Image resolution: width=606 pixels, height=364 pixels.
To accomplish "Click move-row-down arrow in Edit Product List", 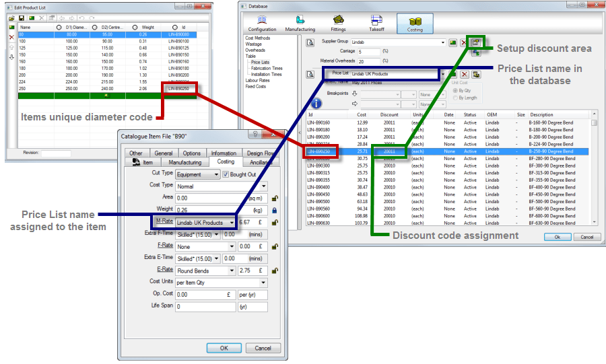I will [x=11, y=57].
